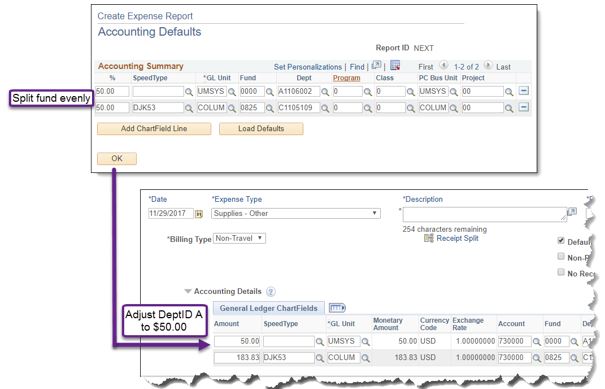Open Class lookup in the A1106002 row
The width and height of the screenshot is (605, 389).
[x=411, y=92]
